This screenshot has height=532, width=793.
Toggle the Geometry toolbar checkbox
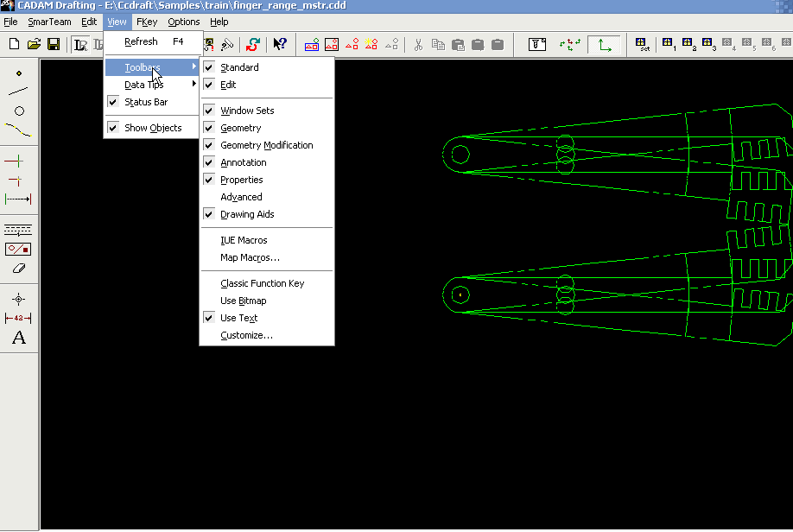[267, 128]
